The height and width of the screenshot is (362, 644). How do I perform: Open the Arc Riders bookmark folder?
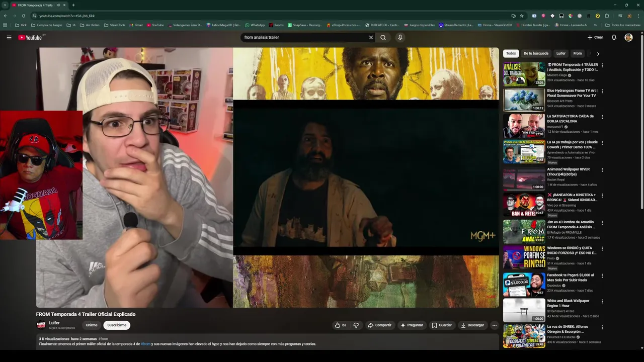pyautogui.click(x=90, y=25)
